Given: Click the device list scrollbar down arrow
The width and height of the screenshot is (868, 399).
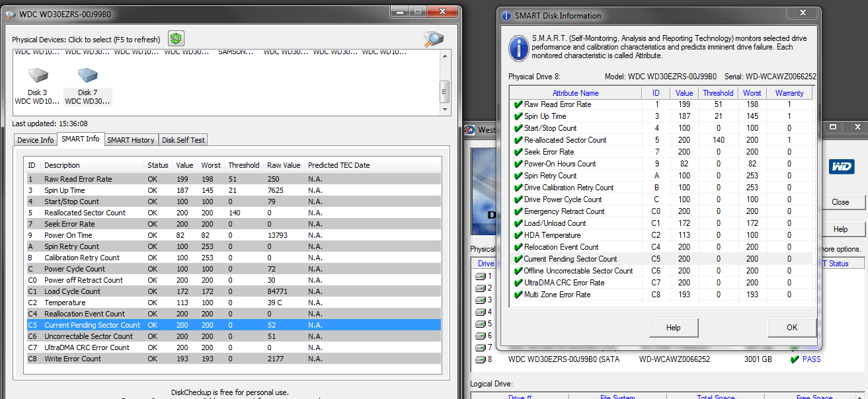Looking at the screenshot, I should [445, 109].
